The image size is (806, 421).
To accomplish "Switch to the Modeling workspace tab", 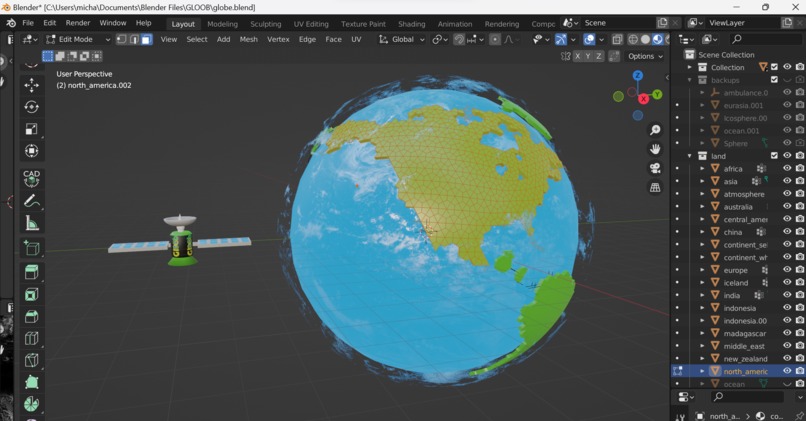I will [x=222, y=24].
